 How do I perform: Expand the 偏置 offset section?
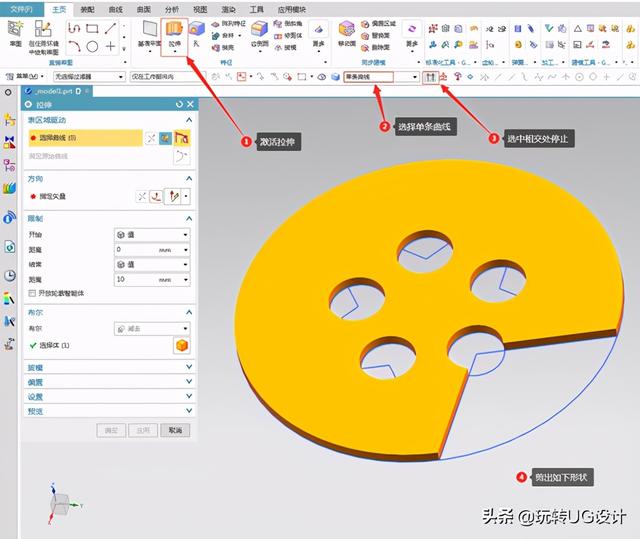[x=107, y=381]
